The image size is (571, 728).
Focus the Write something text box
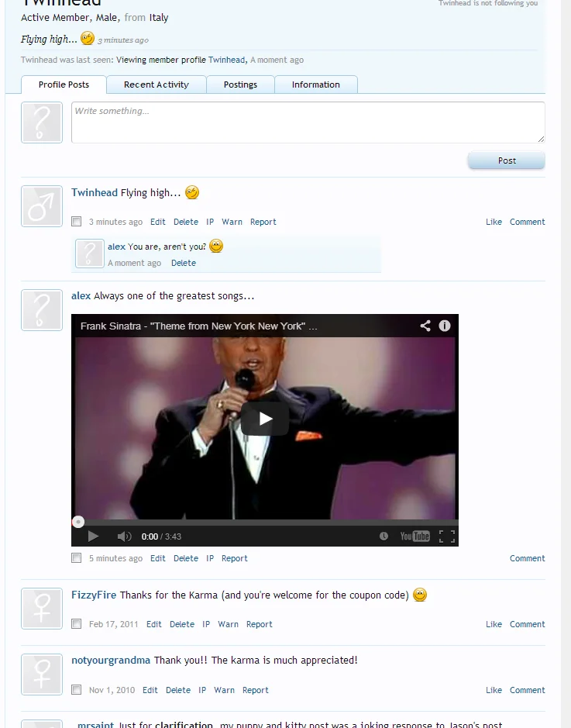308,122
